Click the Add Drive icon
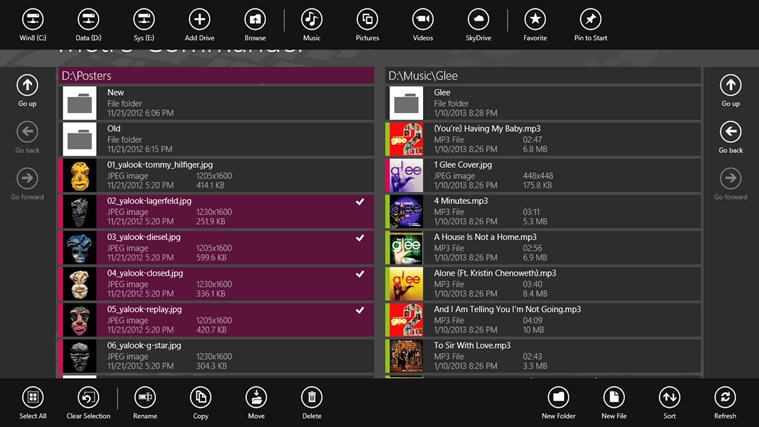Screen dimensions: 759x427 point(200,20)
